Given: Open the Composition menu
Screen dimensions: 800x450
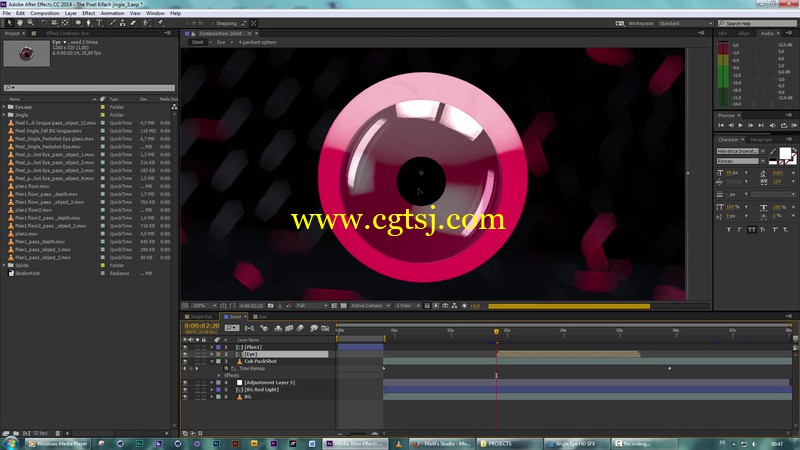Looking at the screenshot, I should pos(44,13).
